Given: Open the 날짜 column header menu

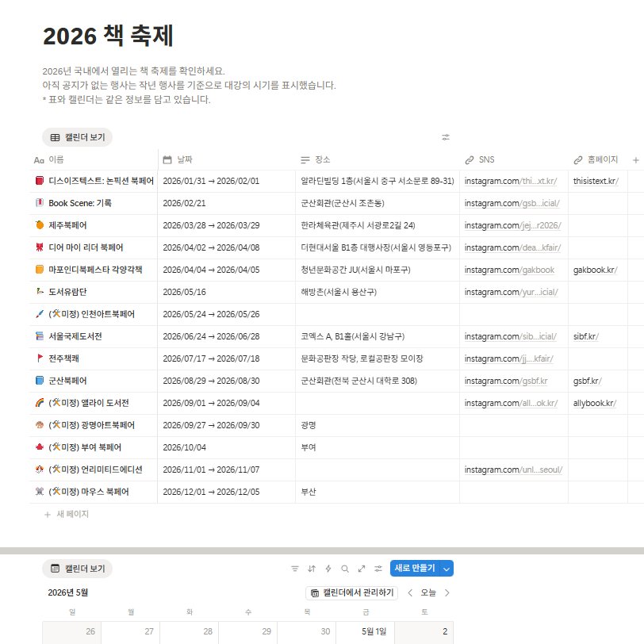Looking at the screenshot, I should coord(227,159).
